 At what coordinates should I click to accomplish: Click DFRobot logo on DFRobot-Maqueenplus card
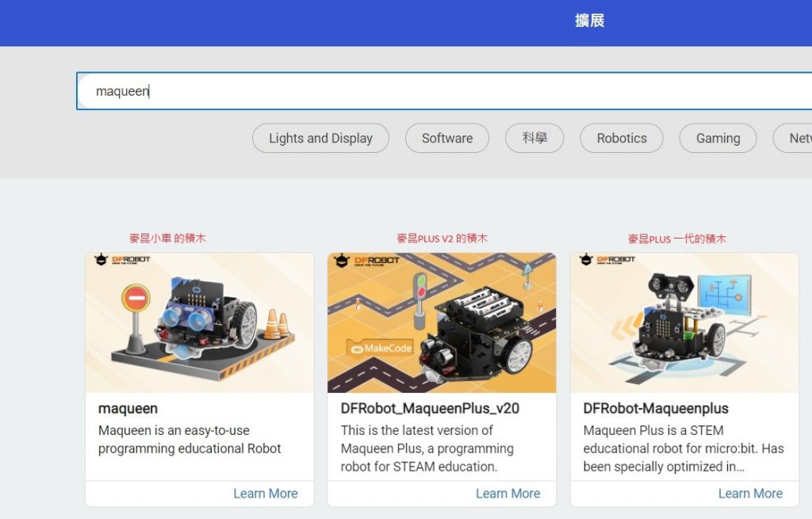pyautogui.click(x=607, y=259)
